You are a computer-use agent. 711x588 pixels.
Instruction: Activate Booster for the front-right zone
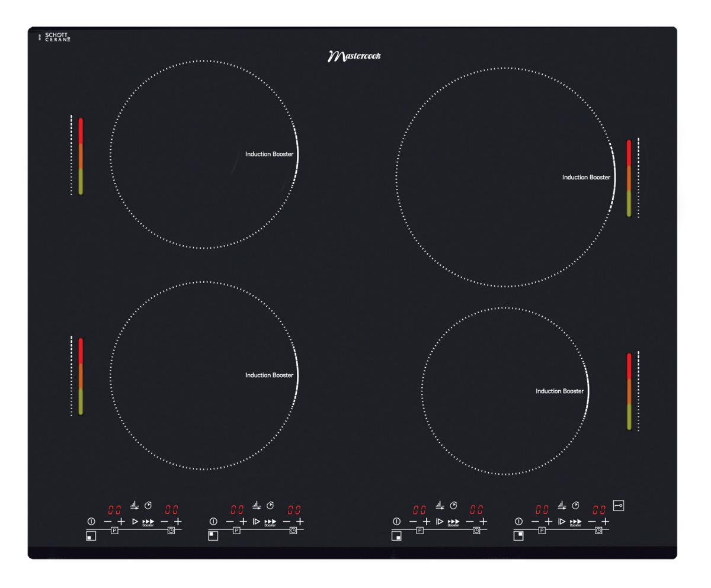pyautogui.click(x=453, y=523)
